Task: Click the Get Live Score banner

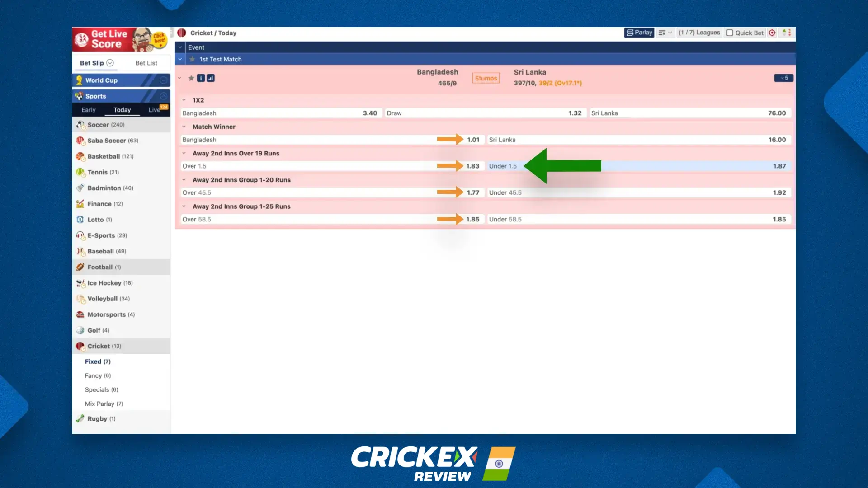Action: (121, 40)
